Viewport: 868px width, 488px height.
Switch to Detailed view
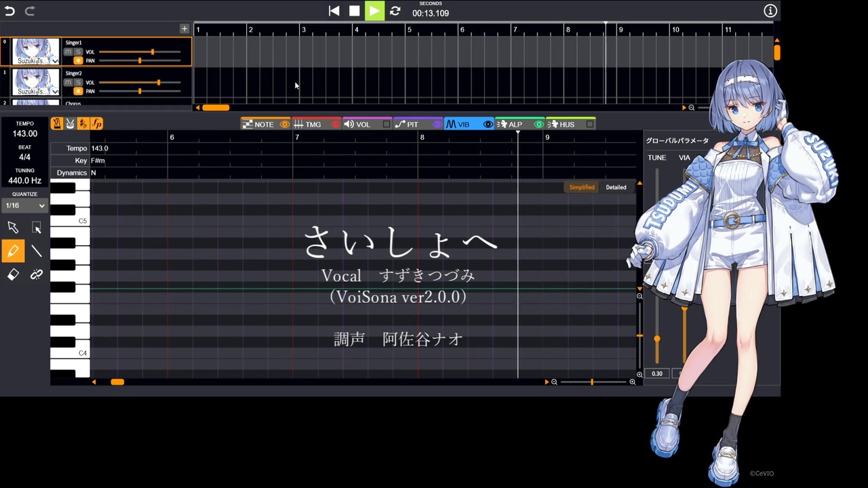616,187
